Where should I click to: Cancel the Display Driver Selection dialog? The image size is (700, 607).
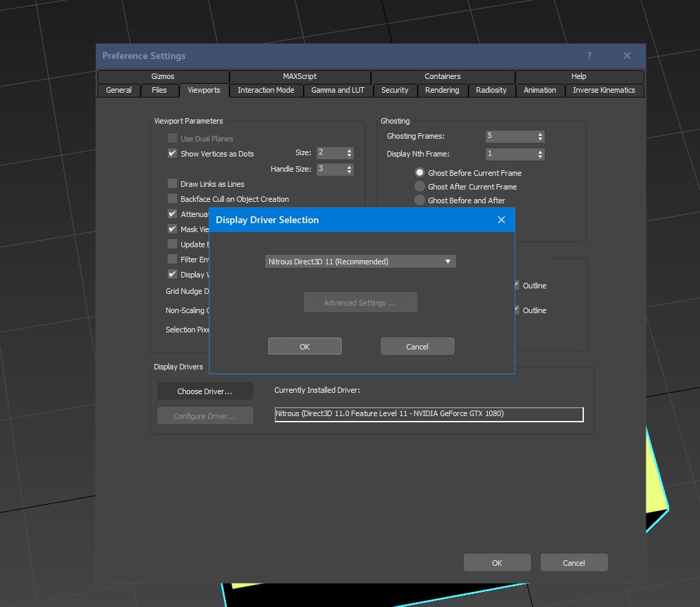tap(417, 347)
